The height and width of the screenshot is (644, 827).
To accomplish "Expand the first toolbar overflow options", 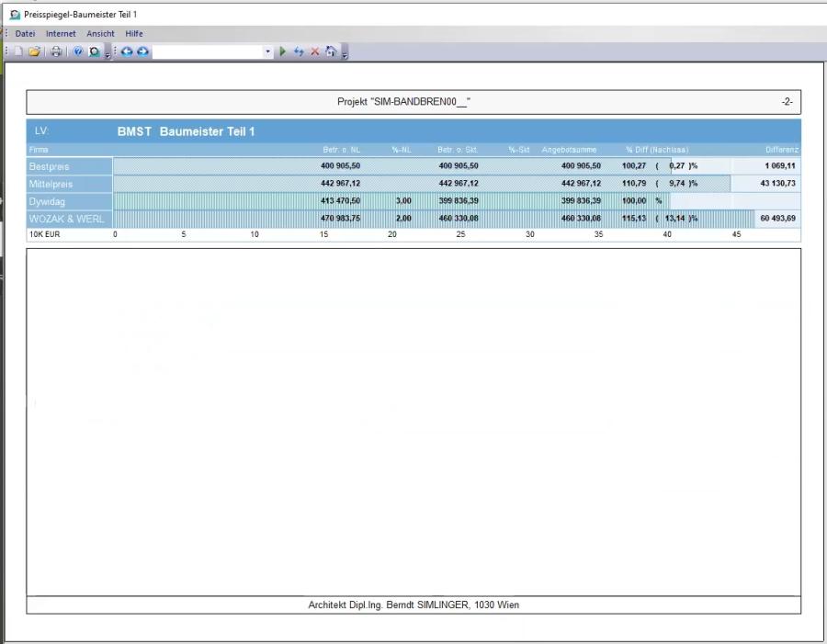I will pyautogui.click(x=108, y=55).
